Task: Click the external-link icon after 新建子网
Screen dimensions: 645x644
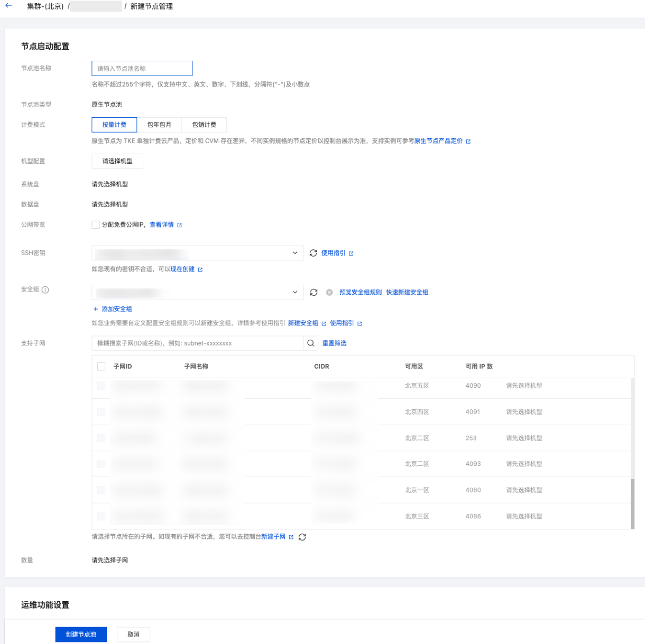Action: click(291, 537)
